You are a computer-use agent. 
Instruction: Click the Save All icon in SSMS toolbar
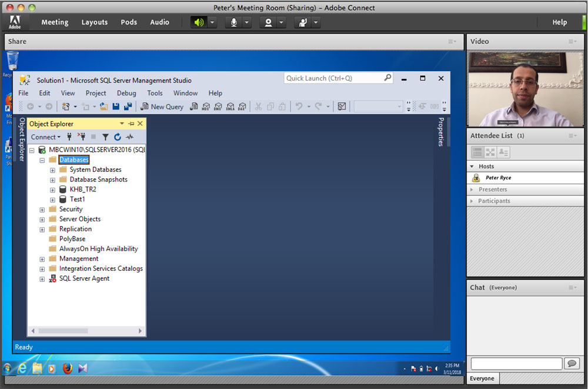(128, 107)
